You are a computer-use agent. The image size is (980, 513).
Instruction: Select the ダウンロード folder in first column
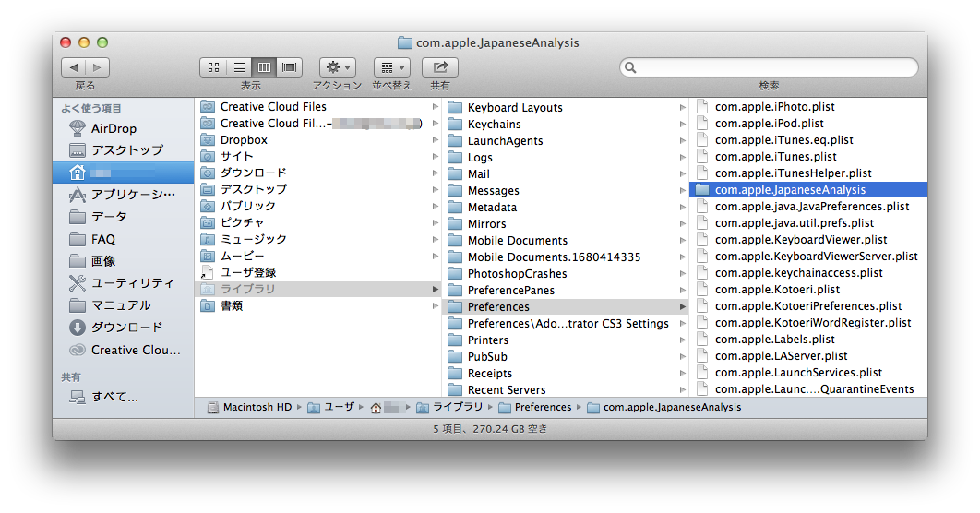[x=318, y=173]
